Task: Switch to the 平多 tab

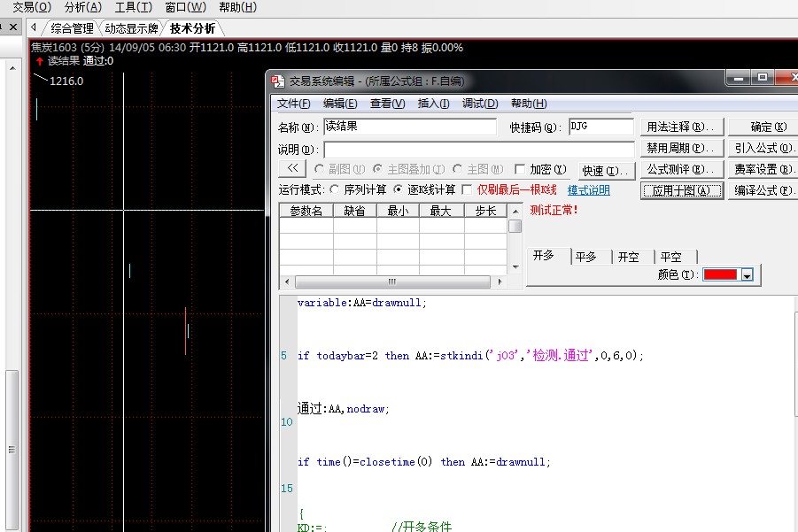Action: [586, 257]
